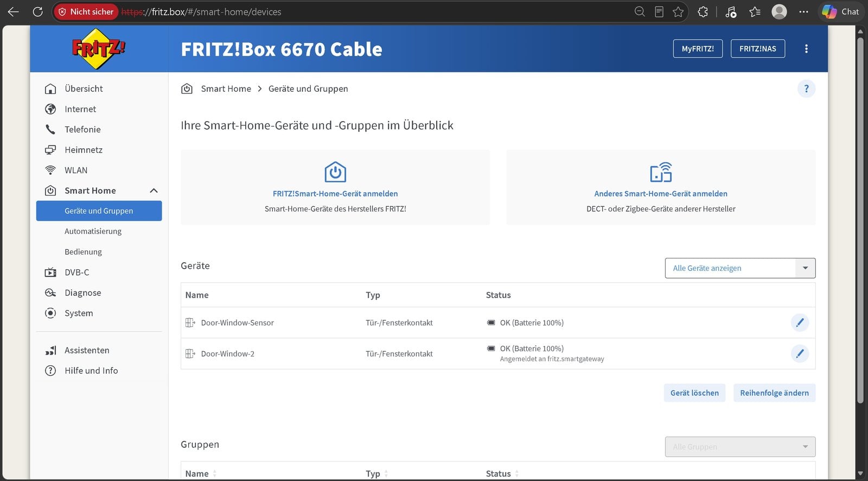
Task: Collapse the Smart Home menu chevron
Action: coord(154,191)
